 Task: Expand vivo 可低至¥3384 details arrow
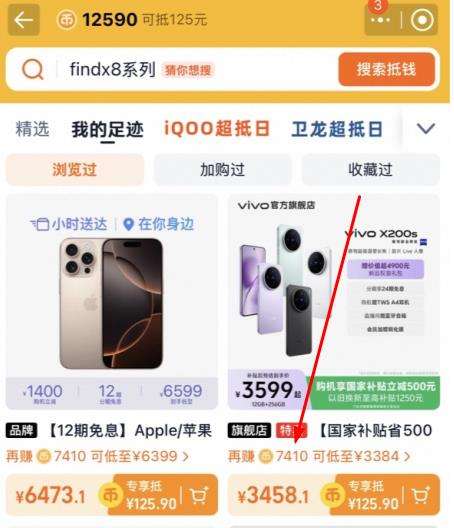click(407, 457)
